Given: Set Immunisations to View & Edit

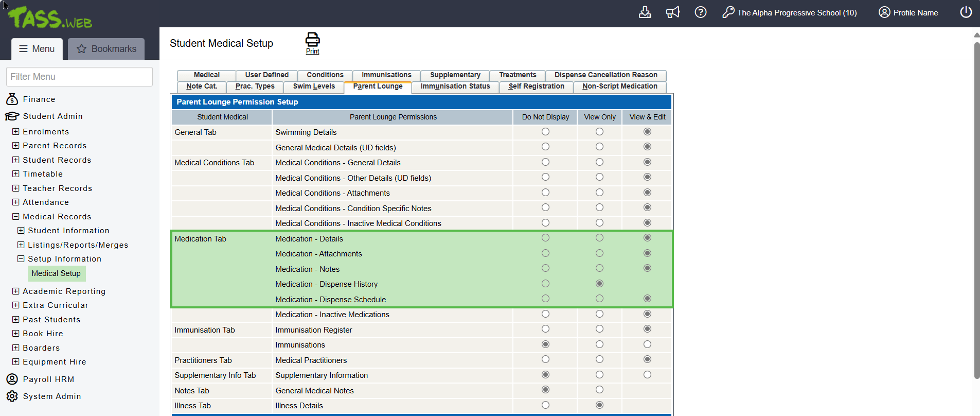Looking at the screenshot, I should coord(647,344).
